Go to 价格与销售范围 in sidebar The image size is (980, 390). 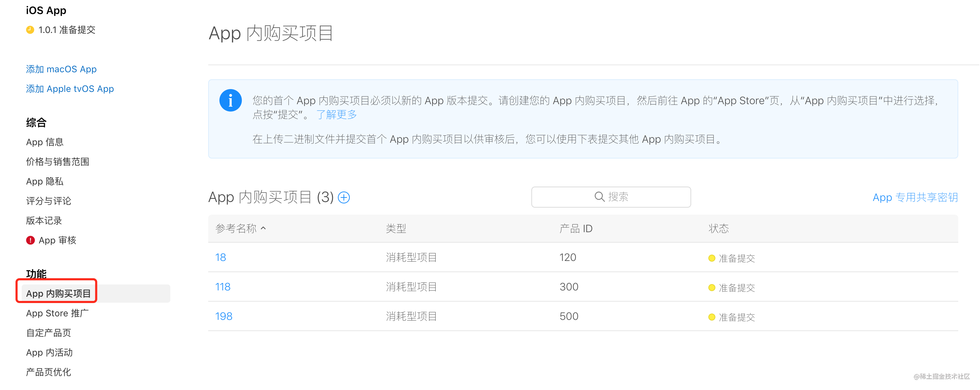click(57, 162)
